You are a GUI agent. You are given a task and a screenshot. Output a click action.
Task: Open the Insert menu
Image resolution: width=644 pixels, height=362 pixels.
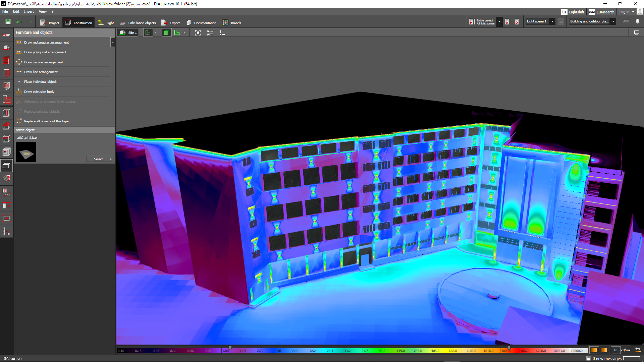click(x=29, y=11)
